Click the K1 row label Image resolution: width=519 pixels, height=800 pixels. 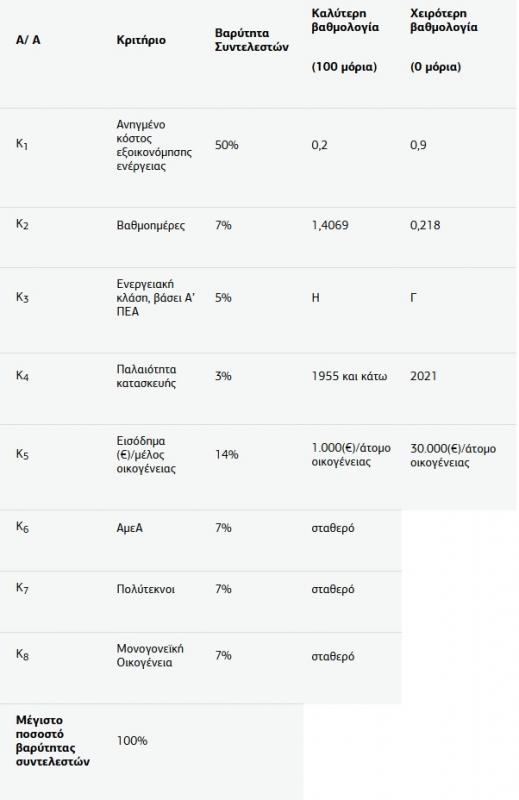(22, 144)
